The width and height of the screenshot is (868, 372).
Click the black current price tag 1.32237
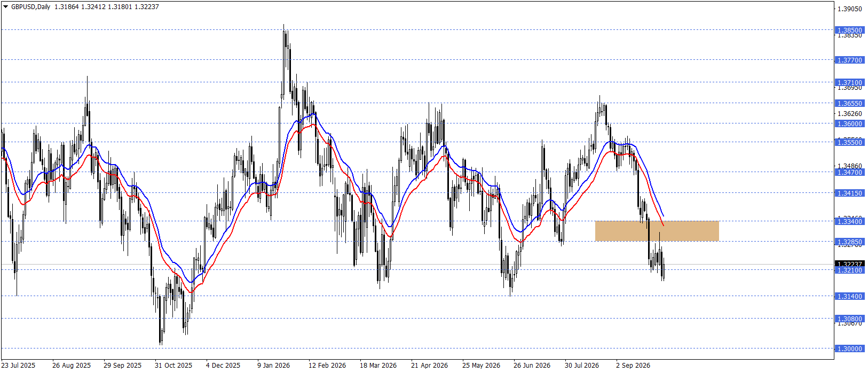coord(849,264)
